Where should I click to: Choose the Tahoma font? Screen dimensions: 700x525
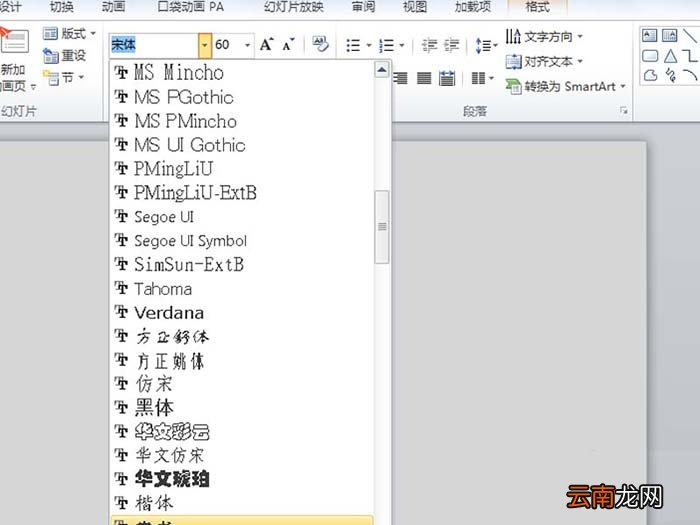[242, 288]
